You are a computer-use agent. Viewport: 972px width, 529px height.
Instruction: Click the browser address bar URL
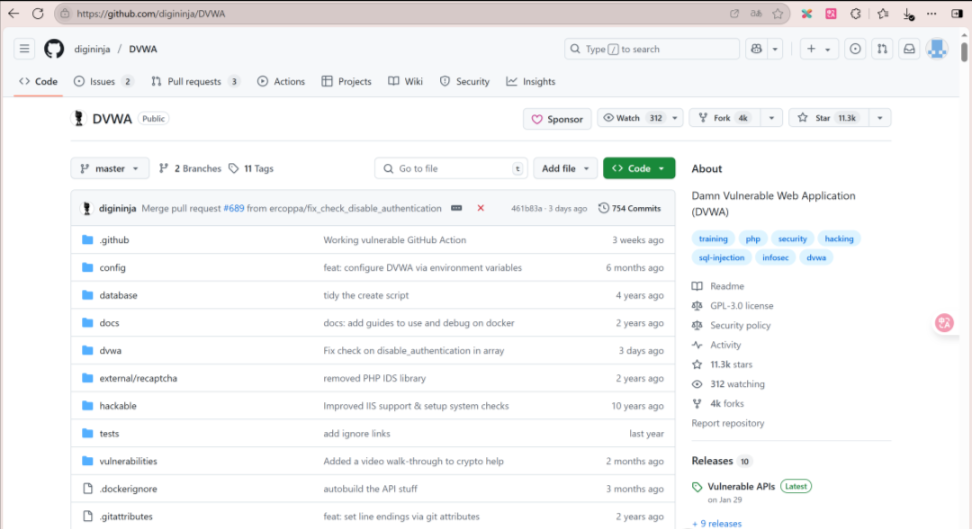pos(151,14)
